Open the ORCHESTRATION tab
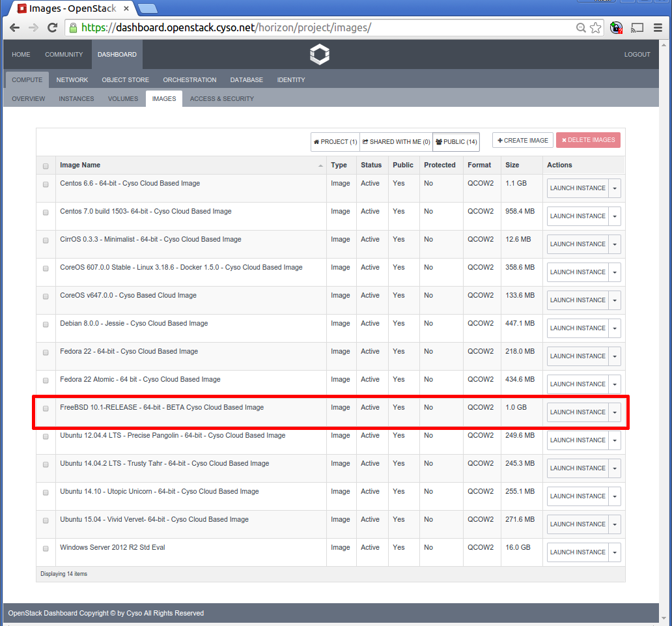 click(189, 79)
